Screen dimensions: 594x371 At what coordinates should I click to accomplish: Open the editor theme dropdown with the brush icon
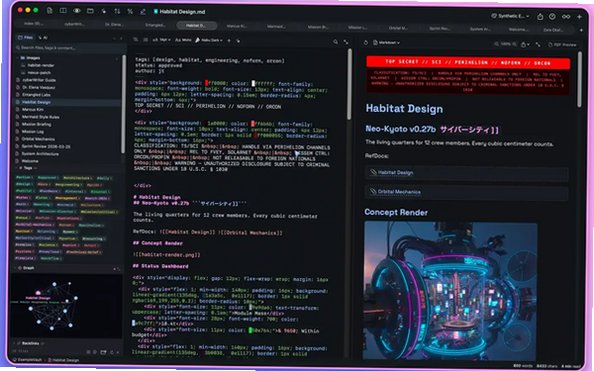[x=209, y=40]
